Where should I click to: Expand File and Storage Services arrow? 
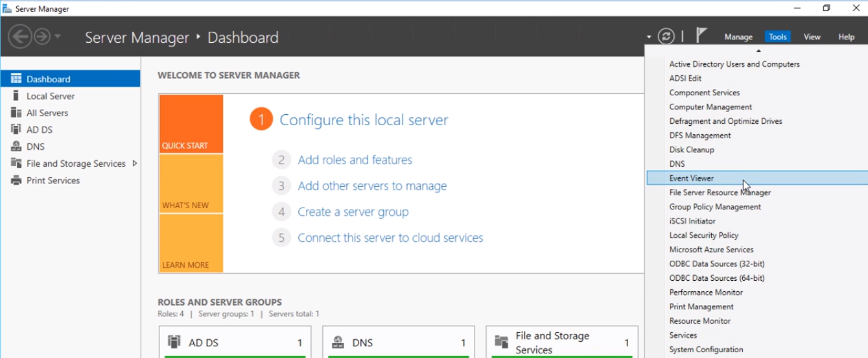(134, 163)
